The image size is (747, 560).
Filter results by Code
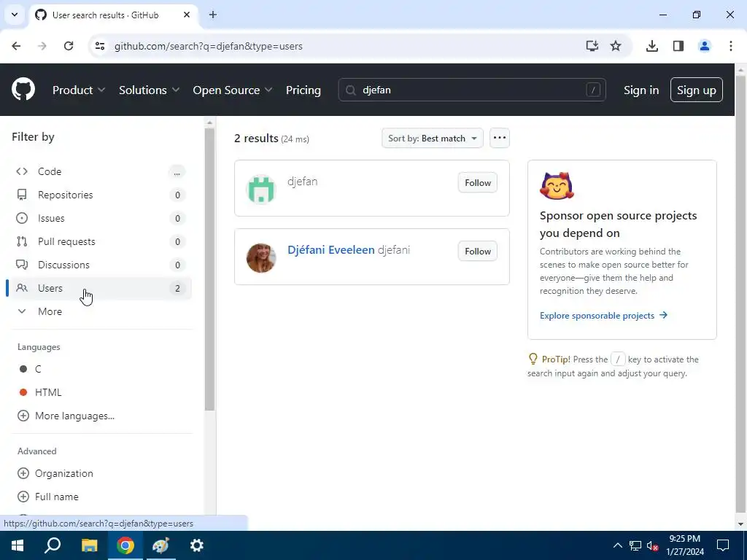pos(101,171)
